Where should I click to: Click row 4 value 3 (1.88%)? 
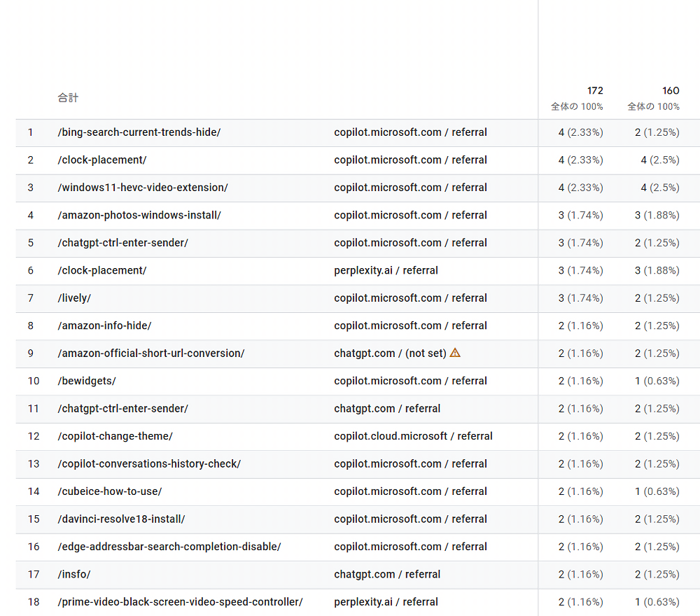coord(657,215)
